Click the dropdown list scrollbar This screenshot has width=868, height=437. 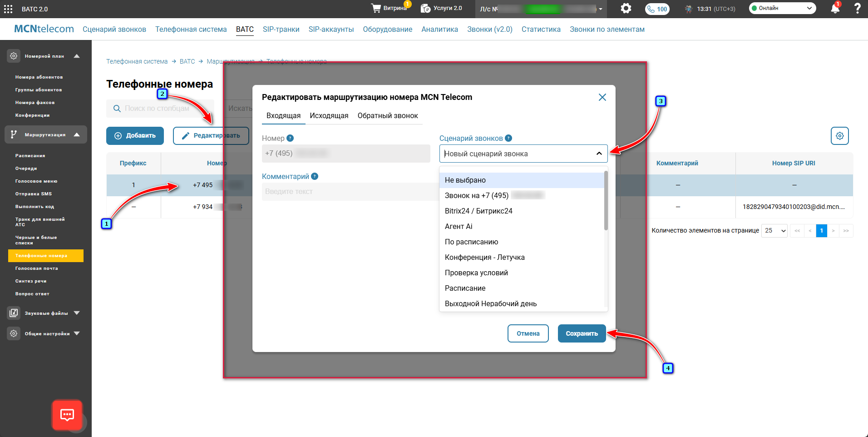(606, 201)
